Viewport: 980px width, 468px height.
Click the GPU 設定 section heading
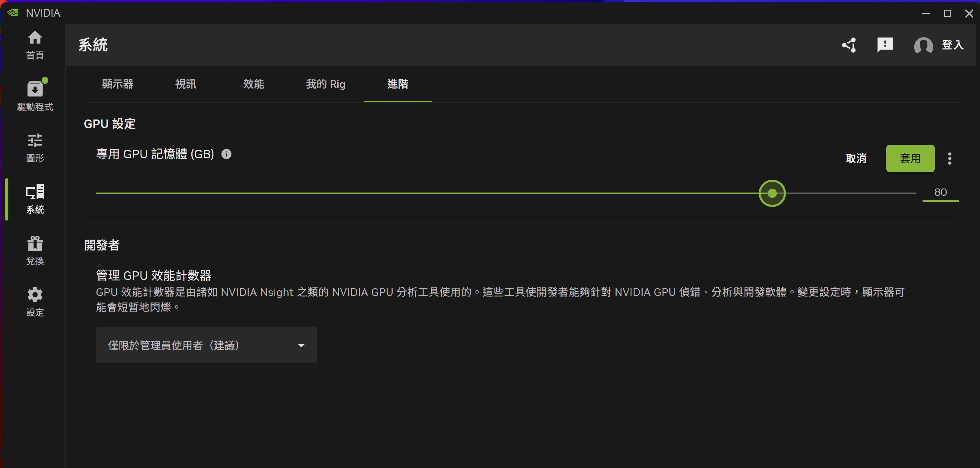(109, 124)
